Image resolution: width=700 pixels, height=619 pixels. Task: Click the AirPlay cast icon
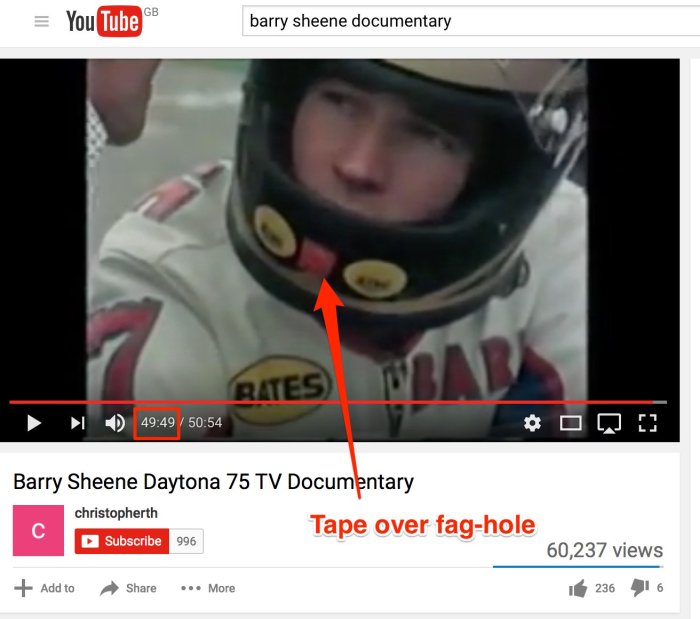(608, 423)
